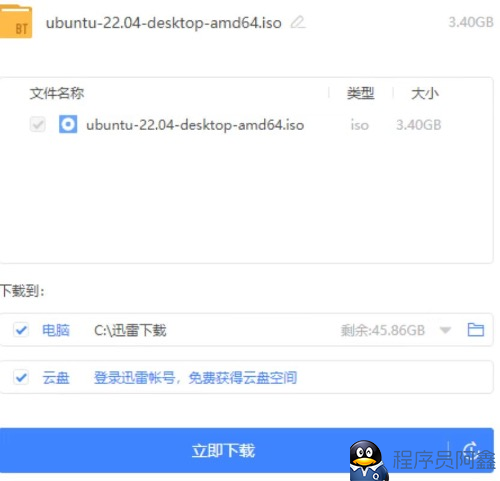Viewport: 500px width, 481px height.
Task: Uncheck the 电脑 download location checkbox
Action: [x=21, y=330]
